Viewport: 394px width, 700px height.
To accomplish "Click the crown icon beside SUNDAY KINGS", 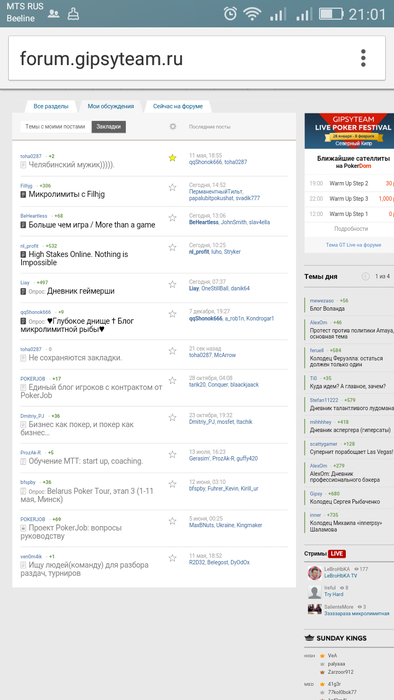I will click(309, 638).
